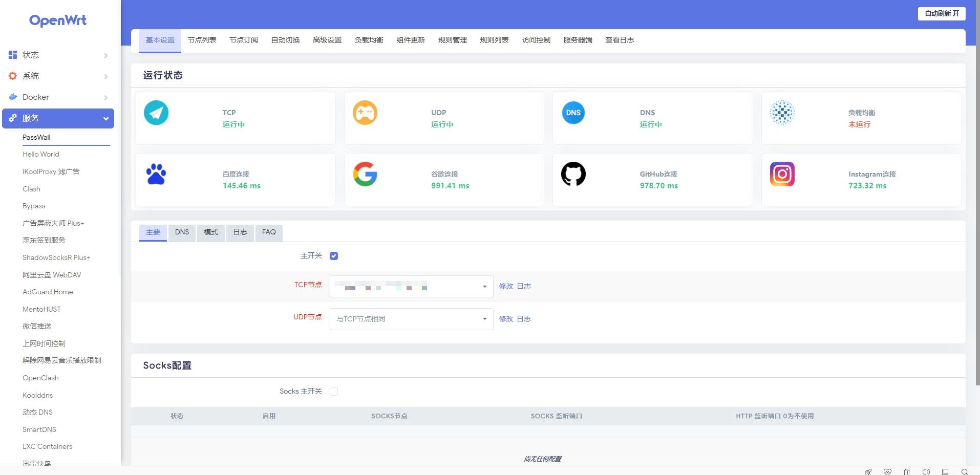Select the 基本设置 tab

click(x=160, y=40)
